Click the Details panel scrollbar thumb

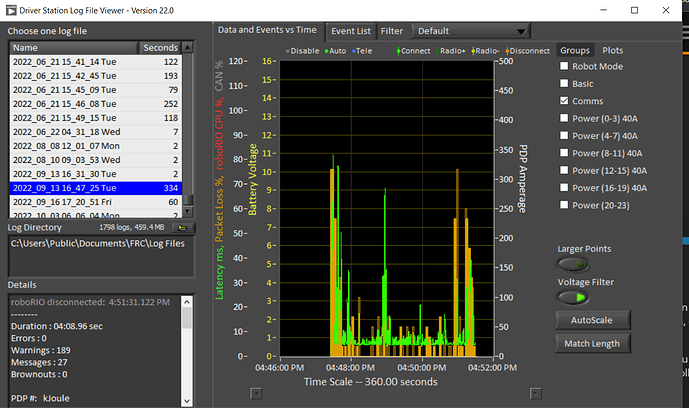(x=187, y=318)
